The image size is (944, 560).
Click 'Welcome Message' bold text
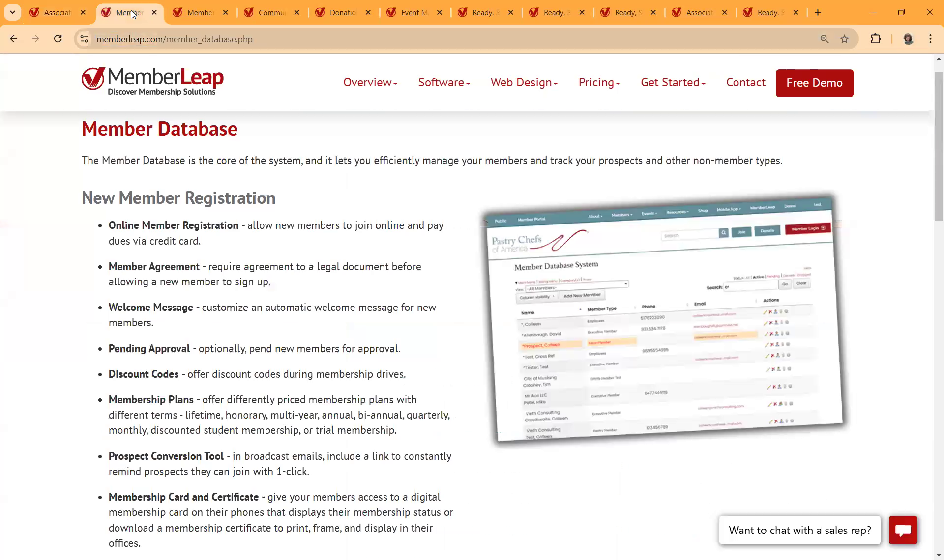point(151,308)
